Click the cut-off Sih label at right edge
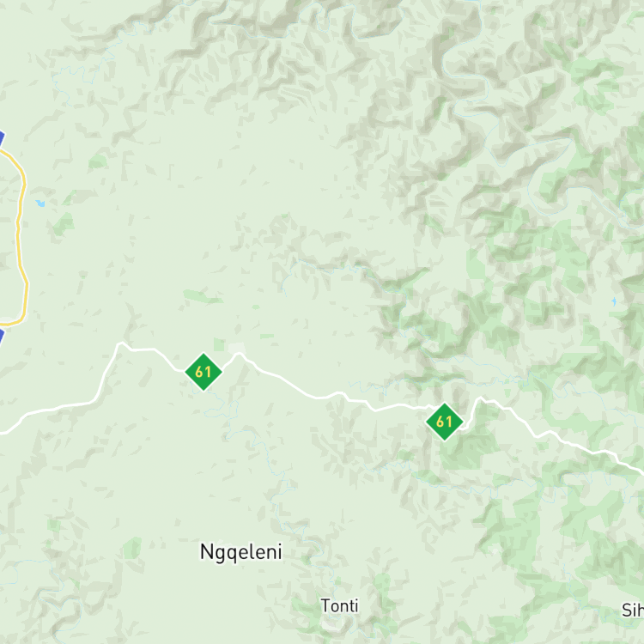The width and height of the screenshot is (644, 644). pyautogui.click(x=633, y=611)
